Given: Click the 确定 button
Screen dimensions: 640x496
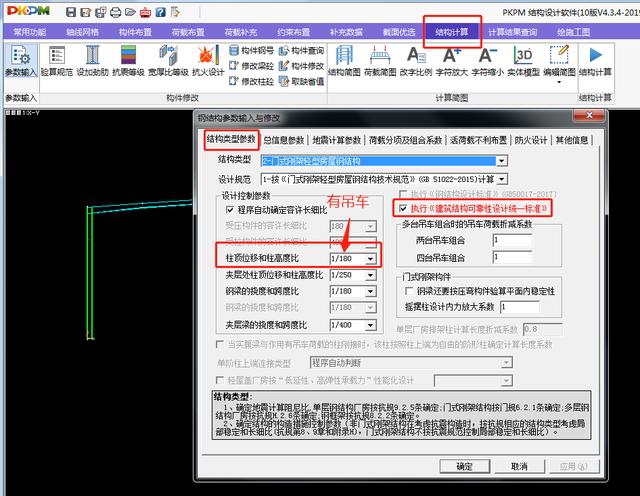Looking at the screenshot, I should pyautogui.click(x=464, y=466).
